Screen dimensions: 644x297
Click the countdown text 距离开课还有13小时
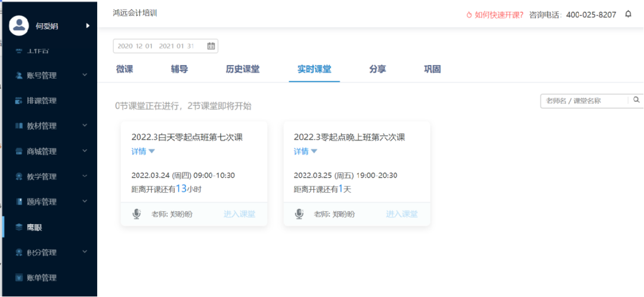166,189
